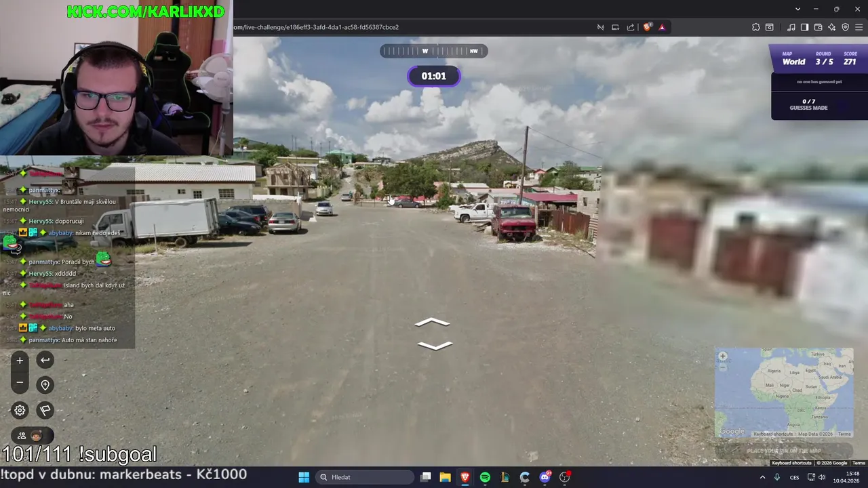Open Spotify from the taskbar
Image resolution: width=868 pixels, height=488 pixels.
click(485, 477)
